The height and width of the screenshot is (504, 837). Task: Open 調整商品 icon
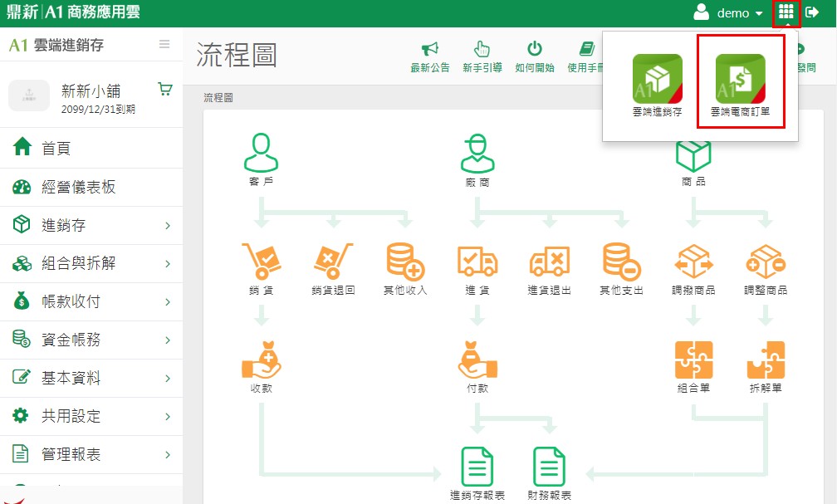[766, 261]
